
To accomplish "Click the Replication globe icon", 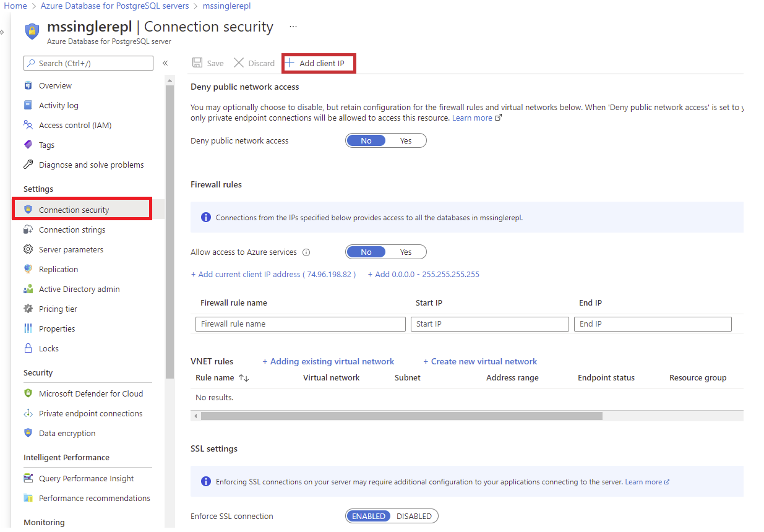I will tap(28, 269).
